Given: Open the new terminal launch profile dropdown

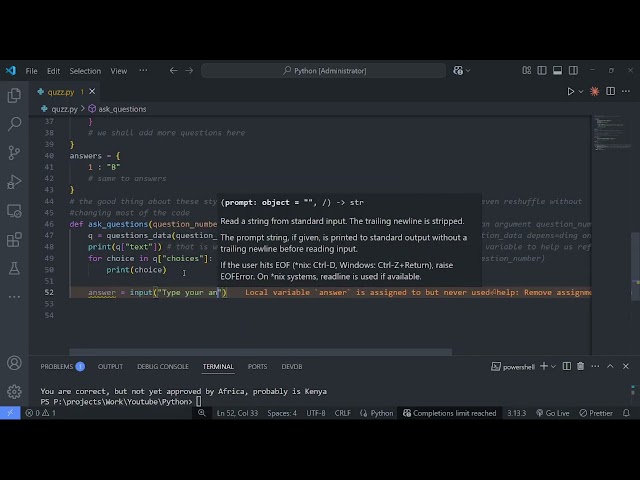Looking at the screenshot, I should coord(553,367).
